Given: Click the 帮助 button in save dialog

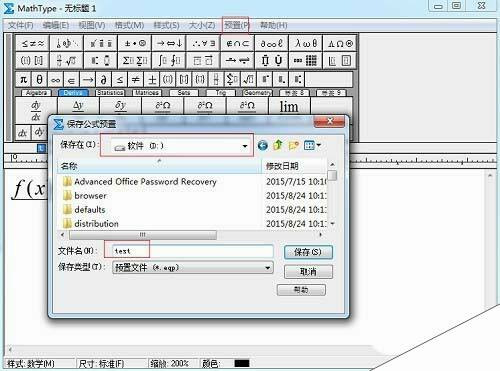Looking at the screenshot, I should pyautogui.click(x=301, y=290).
